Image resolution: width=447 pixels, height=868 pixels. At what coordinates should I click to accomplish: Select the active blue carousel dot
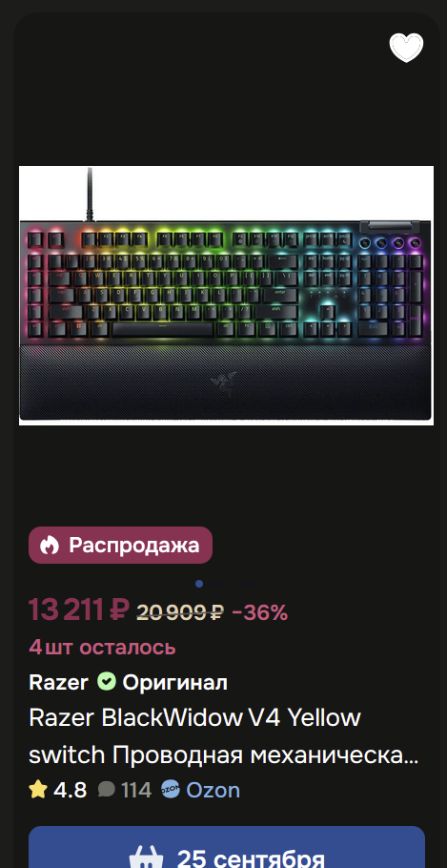[199, 584]
